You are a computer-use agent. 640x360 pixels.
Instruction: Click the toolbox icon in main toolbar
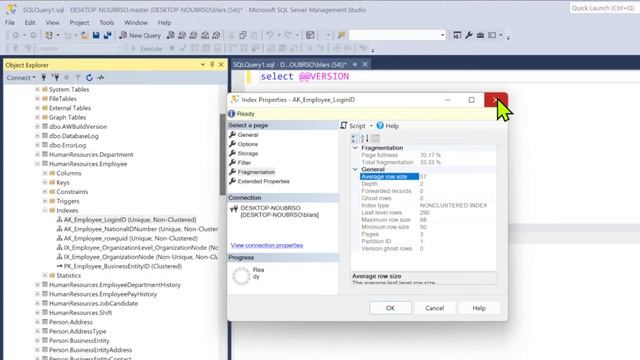click(x=480, y=36)
